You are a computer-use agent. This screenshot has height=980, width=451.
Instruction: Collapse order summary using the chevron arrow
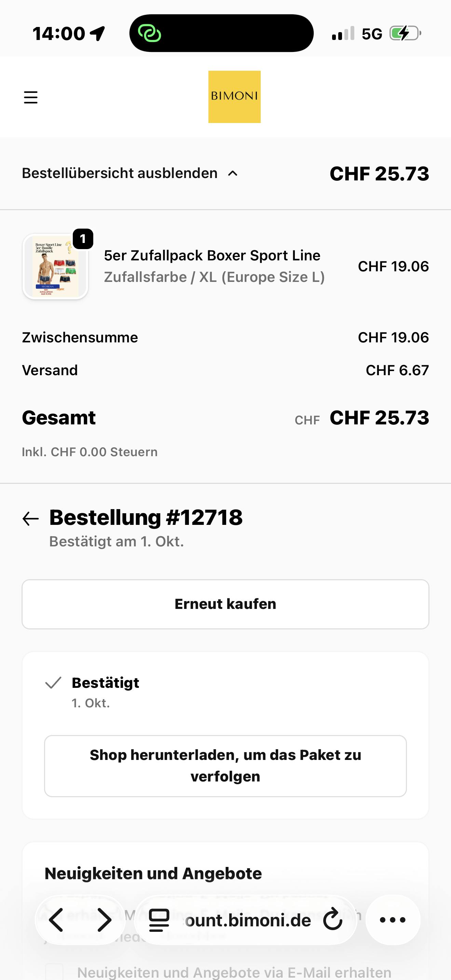click(x=233, y=174)
